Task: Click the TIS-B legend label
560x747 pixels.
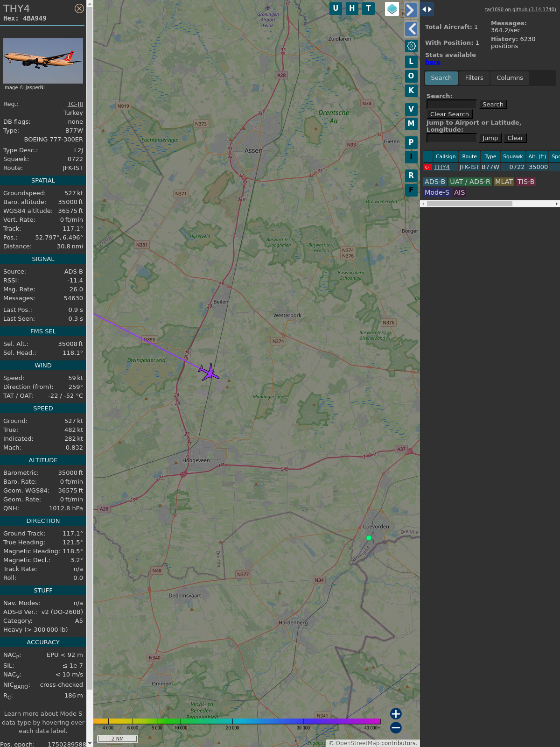Action: tap(526, 182)
